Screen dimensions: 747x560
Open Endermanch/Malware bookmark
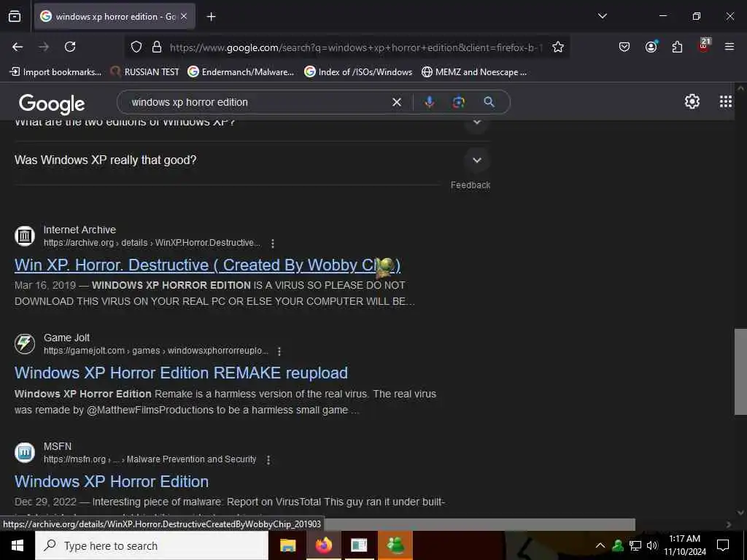(241, 72)
